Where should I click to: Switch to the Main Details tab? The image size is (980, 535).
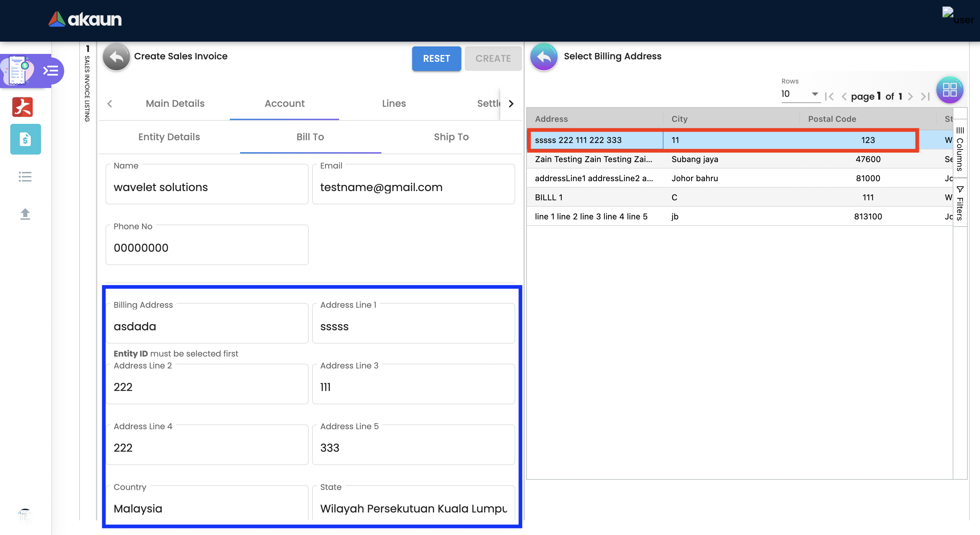(x=175, y=103)
